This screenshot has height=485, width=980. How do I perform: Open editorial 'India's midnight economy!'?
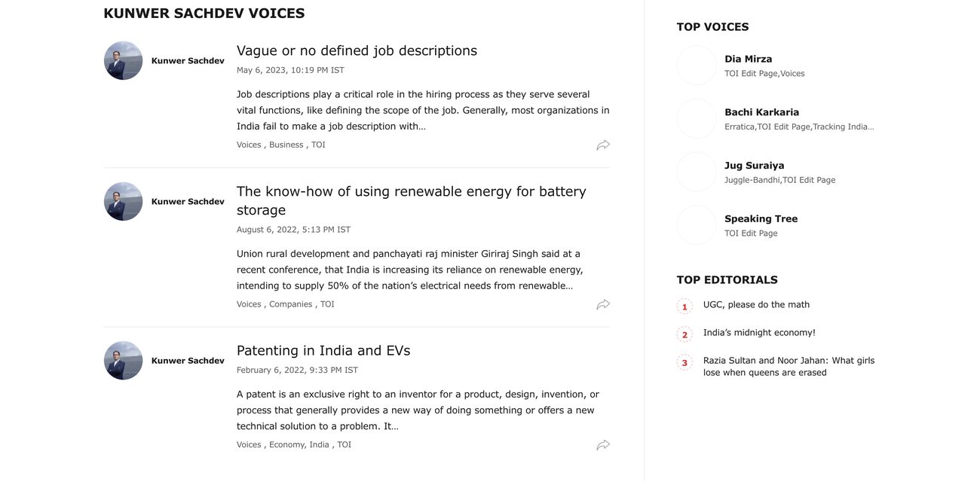pos(759,333)
